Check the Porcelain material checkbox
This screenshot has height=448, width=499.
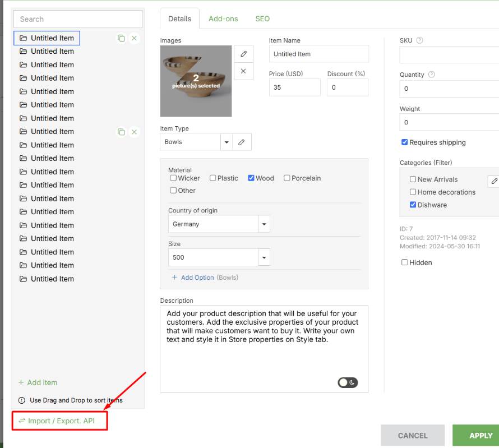pyautogui.click(x=287, y=178)
